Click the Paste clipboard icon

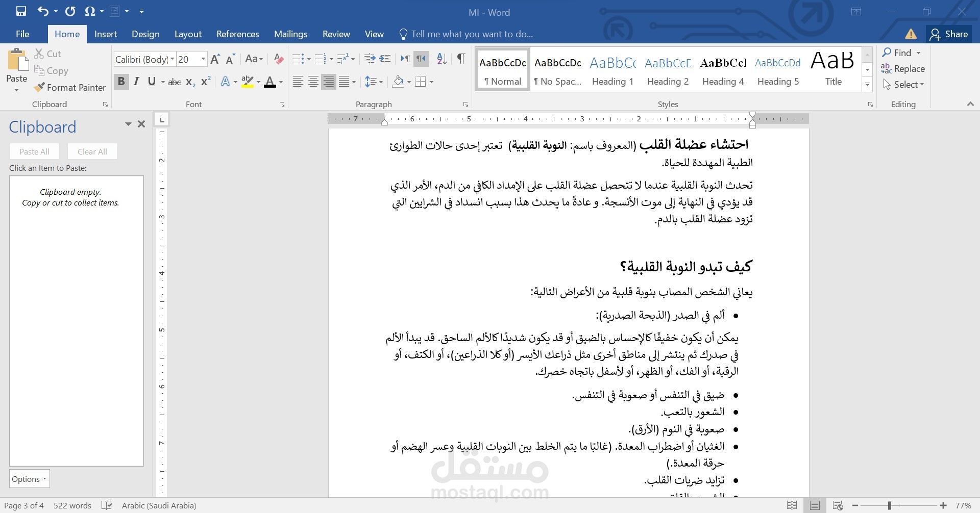tap(18, 60)
